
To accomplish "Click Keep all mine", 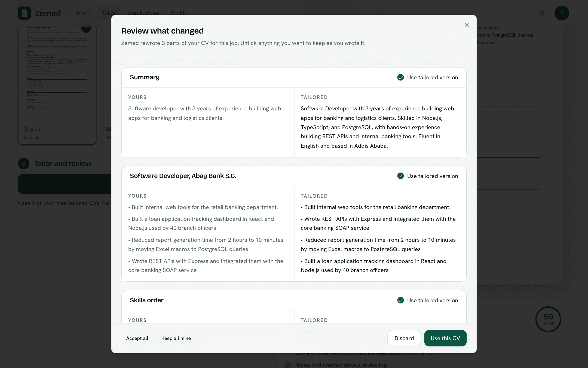I will click(176, 338).
